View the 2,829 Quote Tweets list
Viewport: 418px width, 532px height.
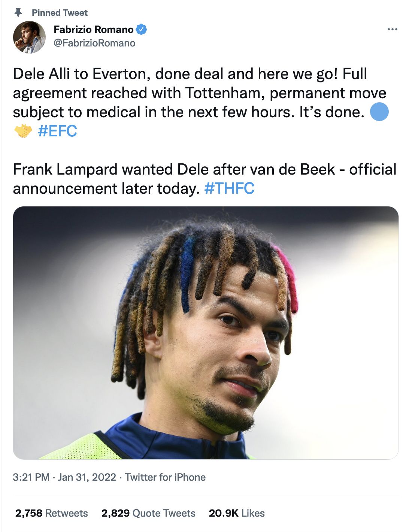(x=148, y=513)
